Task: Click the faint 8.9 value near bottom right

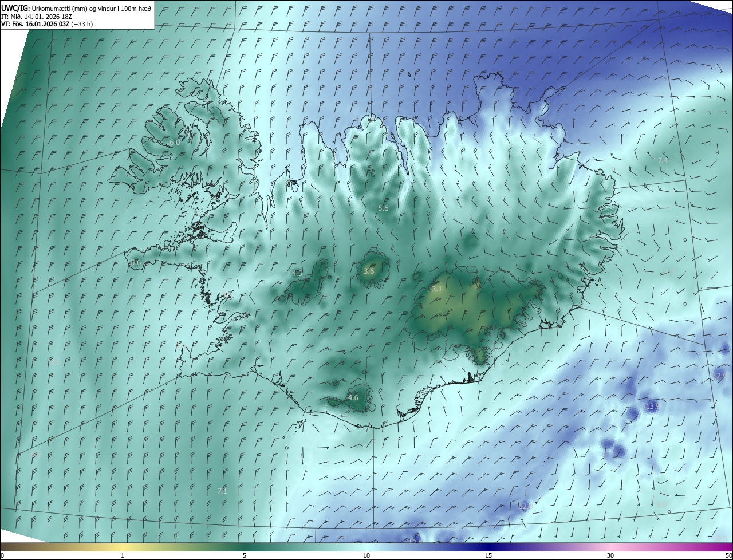Action: click(661, 504)
